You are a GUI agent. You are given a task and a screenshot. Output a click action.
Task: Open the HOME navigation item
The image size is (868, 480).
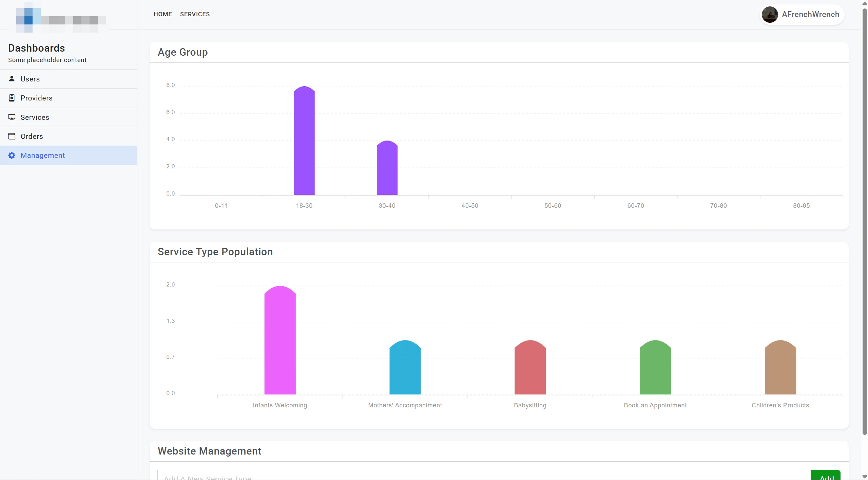click(x=162, y=14)
